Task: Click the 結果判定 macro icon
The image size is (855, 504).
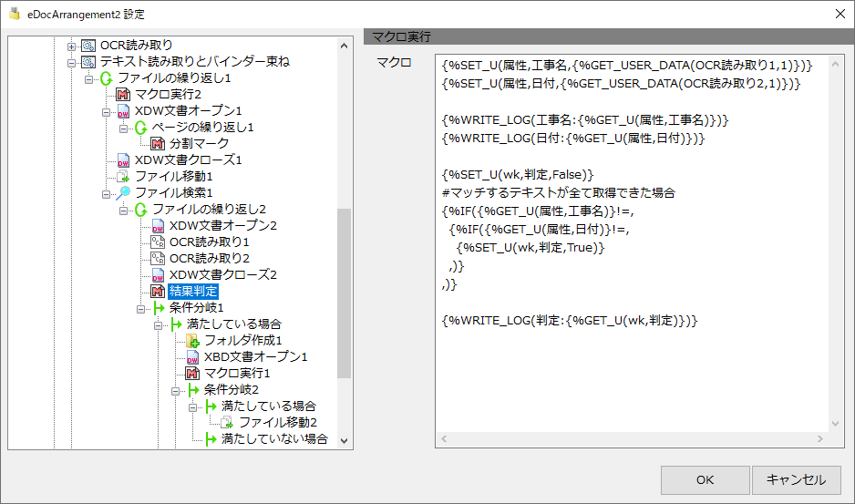Action: 158,292
